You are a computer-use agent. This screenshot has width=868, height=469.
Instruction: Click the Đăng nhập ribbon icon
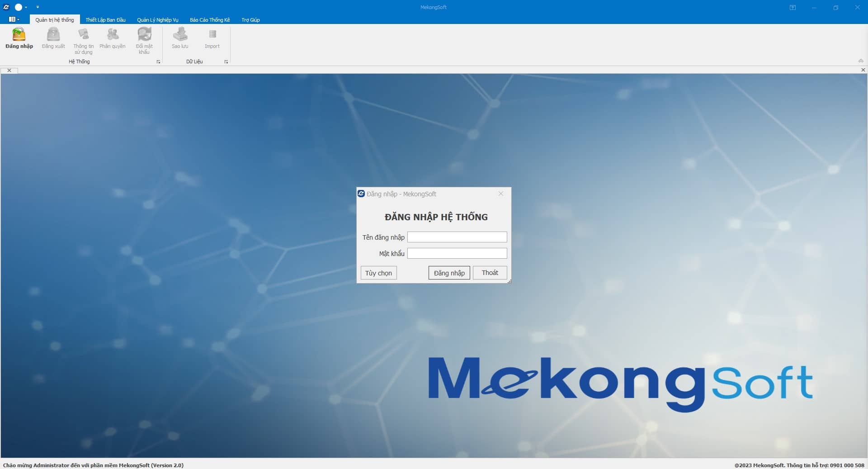pyautogui.click(x=19, y=38)
